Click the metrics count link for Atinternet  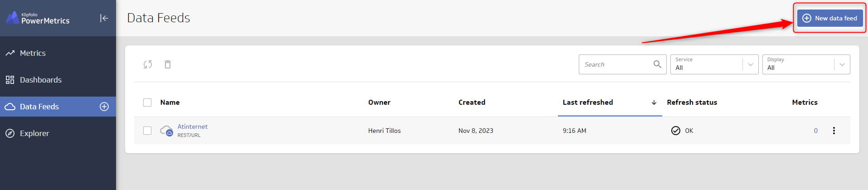point(816,131)
